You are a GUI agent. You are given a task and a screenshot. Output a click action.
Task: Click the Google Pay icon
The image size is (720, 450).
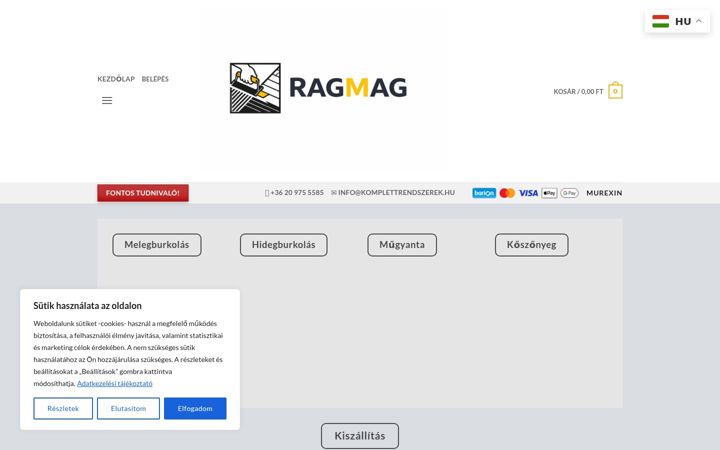(x=569, y=193)
